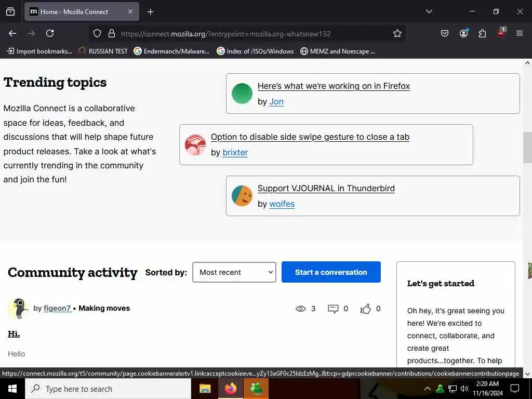Image resolution: width=532 pixels, height=399 pixels.
Task: Open RUSSIAN TEST bookmark
Action: coord(103,51)
